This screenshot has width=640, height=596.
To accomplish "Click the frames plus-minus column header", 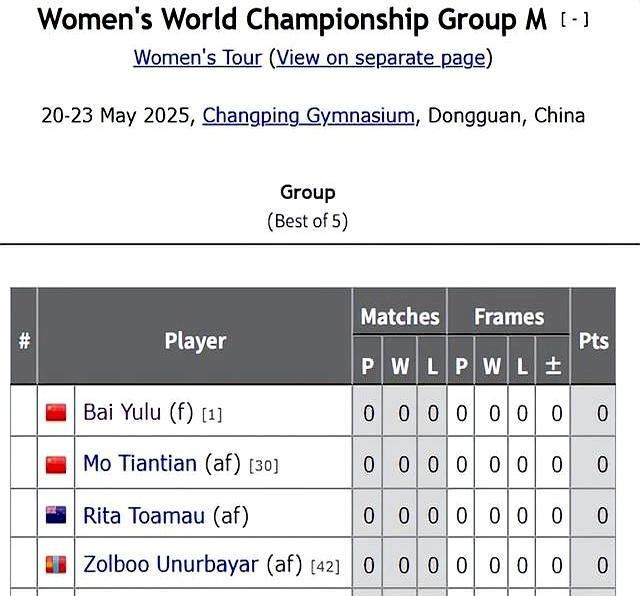I will 553,366.
